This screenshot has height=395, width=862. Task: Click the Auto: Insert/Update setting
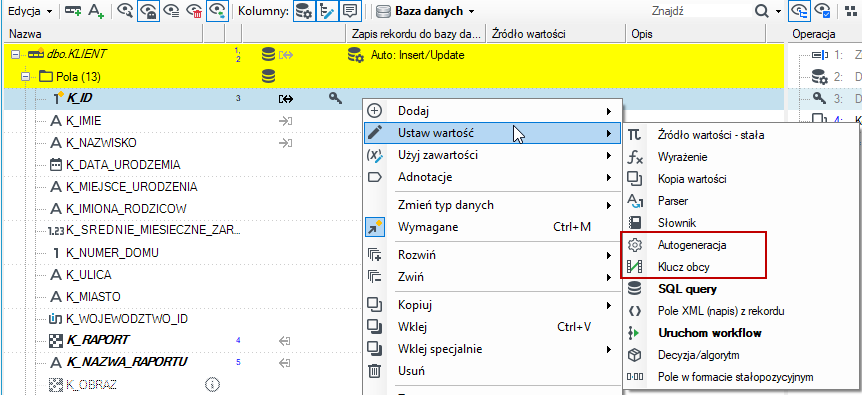[417, 55]
